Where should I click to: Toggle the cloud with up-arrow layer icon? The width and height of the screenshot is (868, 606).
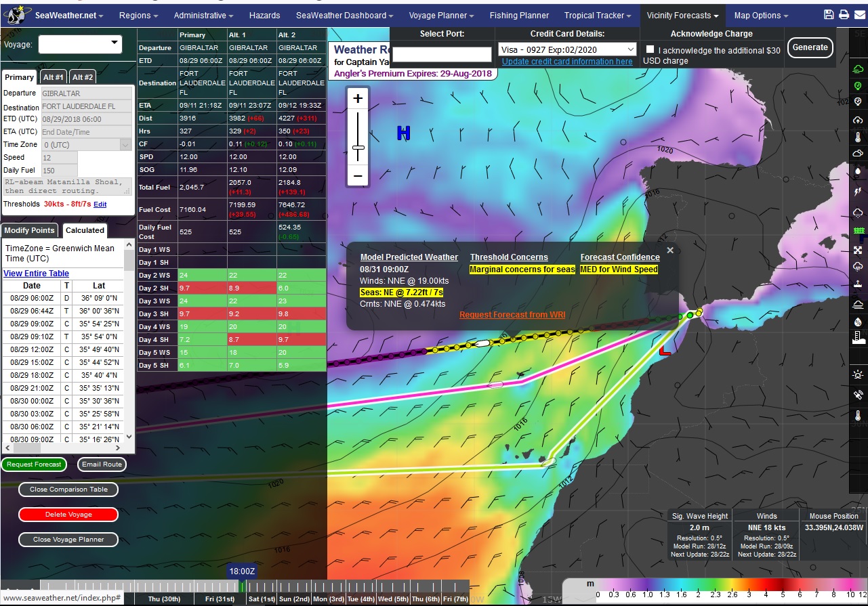tap(858, 120)
